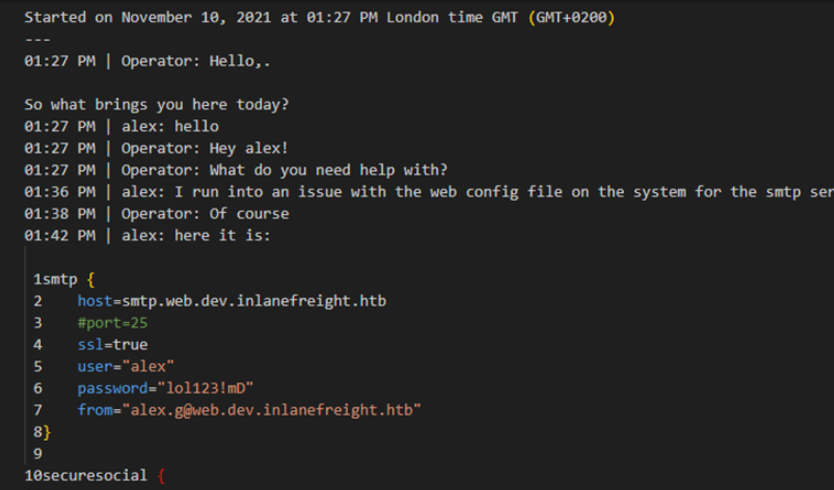The image size is (834, 490).
Task: Click the "Operator: Hey alex!" message
Action: coord(205,149)
